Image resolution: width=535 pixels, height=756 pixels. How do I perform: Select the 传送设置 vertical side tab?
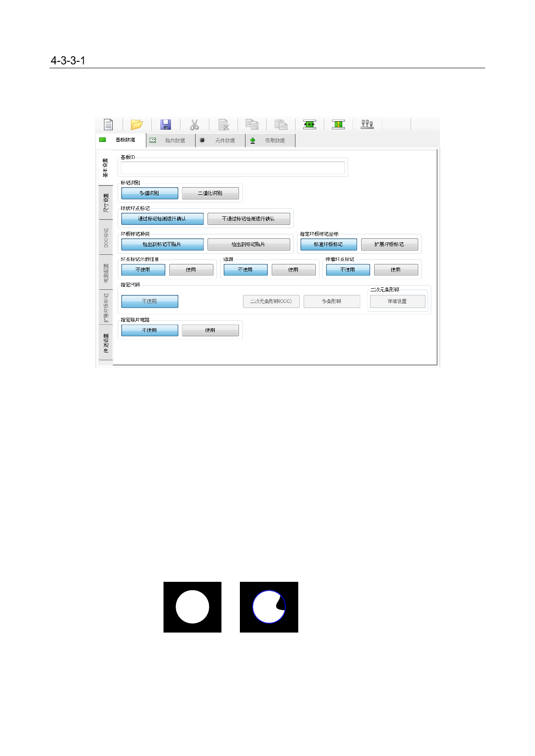(106, 343)
